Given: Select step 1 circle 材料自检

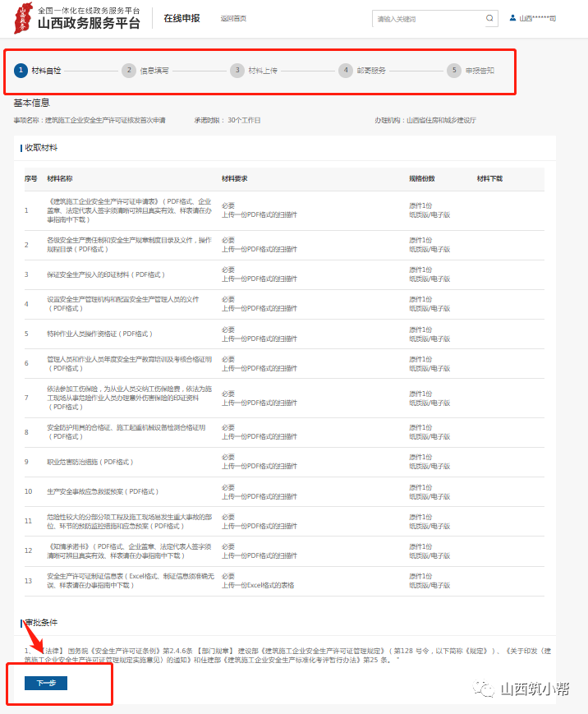Looking at the screenshot, I should [x=21, y=70].
